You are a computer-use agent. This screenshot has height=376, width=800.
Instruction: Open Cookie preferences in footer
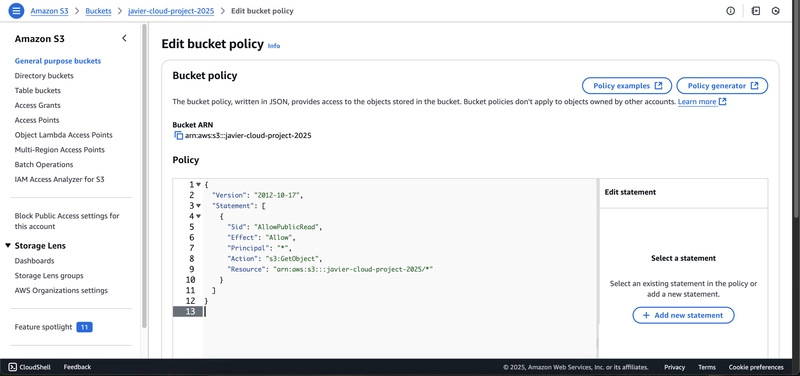pos(756,367)
